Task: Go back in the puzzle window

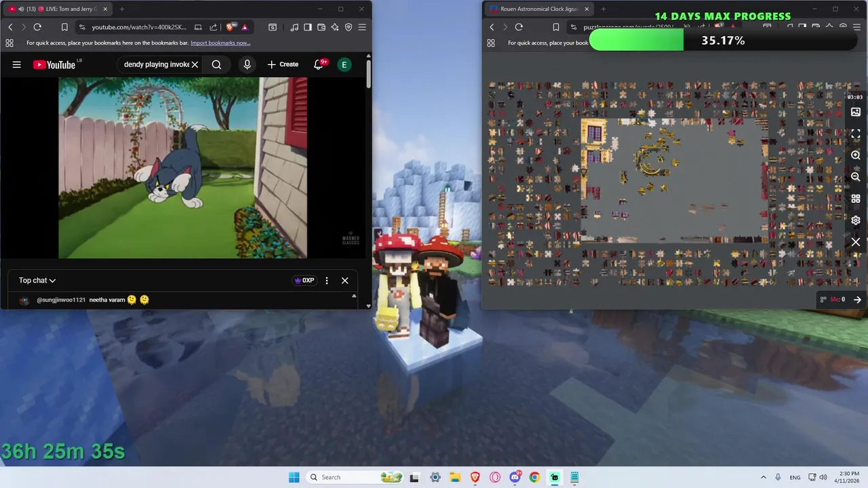Action: (x=492, y=27)
